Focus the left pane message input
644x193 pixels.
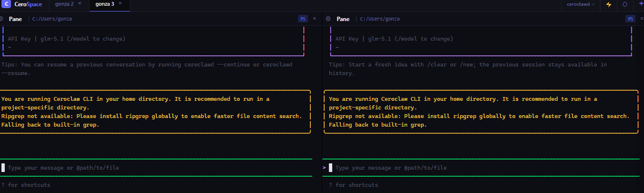click(143, 168)
